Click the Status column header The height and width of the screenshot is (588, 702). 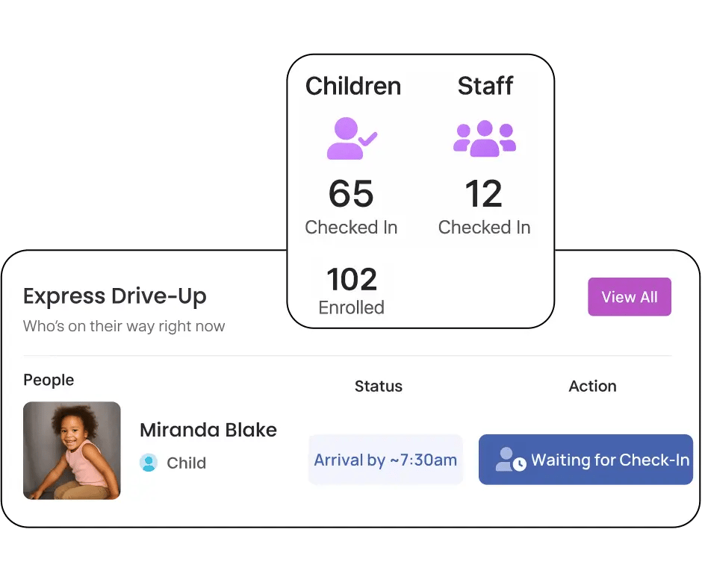click(378, 386)
